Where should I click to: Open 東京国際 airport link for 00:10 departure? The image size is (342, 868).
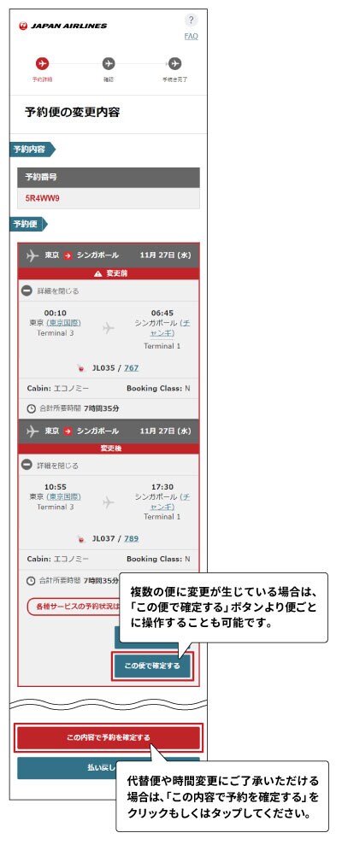[x=63, y=323]
